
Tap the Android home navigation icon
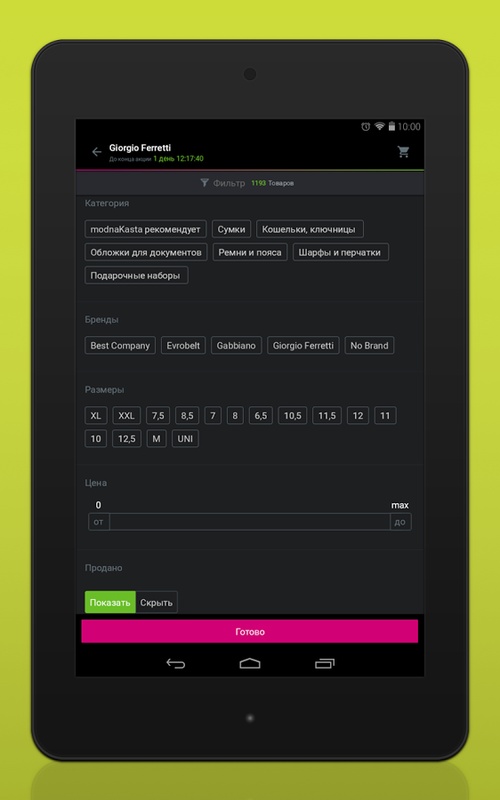click(250, 663)
